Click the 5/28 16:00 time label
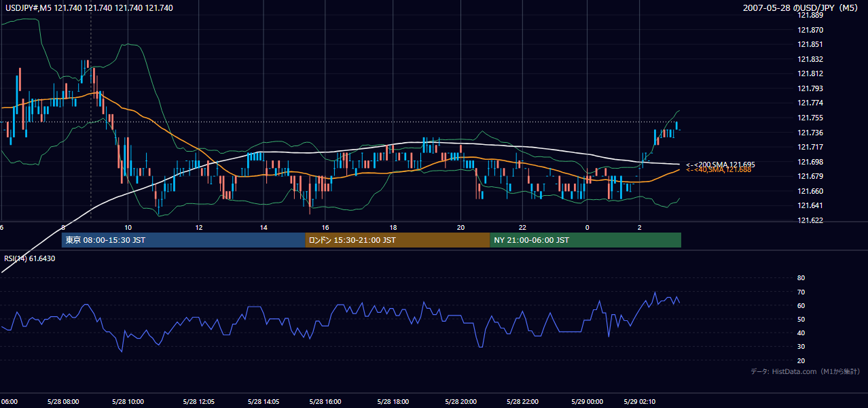 [325, 402]
